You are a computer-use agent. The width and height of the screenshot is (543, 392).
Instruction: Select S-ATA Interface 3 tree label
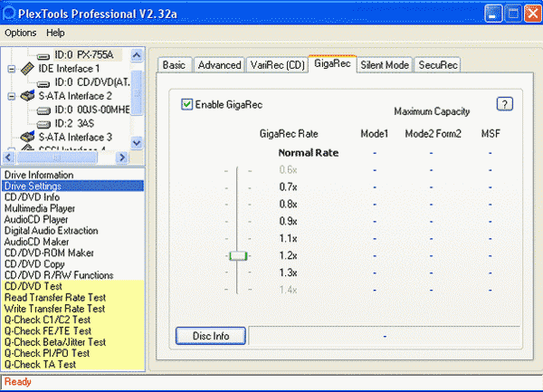(x=75, y=137)
